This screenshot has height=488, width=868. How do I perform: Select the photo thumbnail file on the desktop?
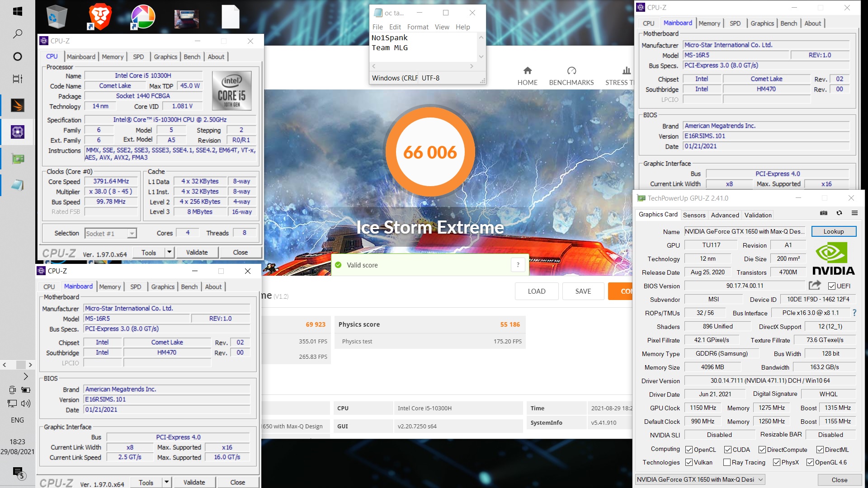pyautogui.click(x=186, y=19)
